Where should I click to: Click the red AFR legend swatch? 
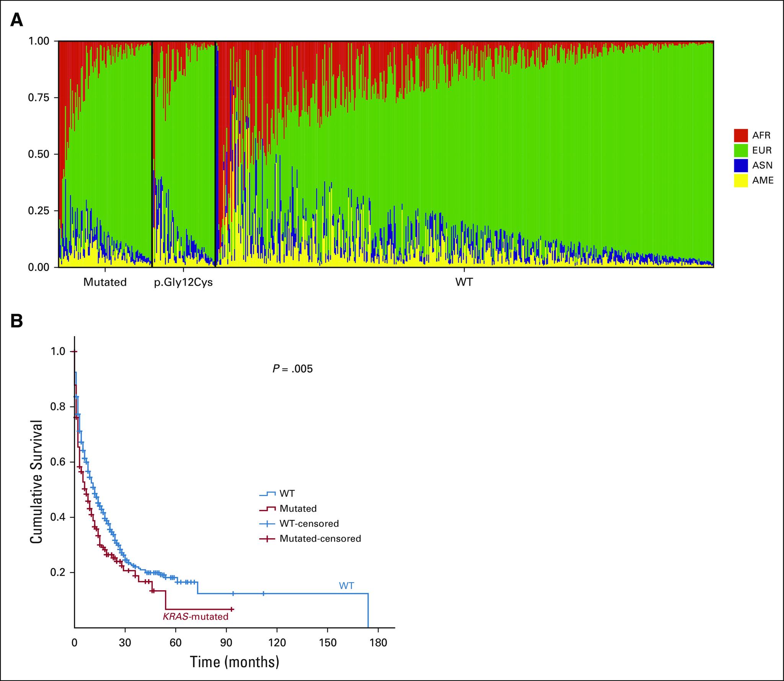pyautogui.click(x=741, y=135)
